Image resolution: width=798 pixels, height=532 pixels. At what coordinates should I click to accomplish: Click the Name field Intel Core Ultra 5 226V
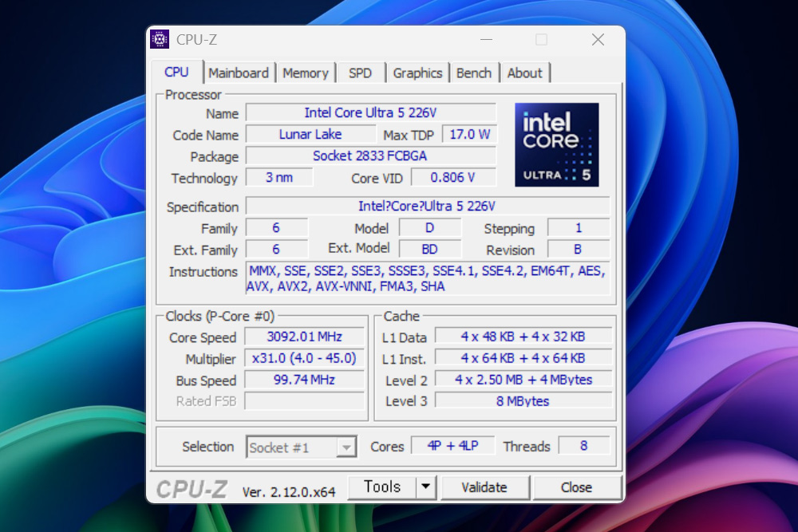[370, 113]
